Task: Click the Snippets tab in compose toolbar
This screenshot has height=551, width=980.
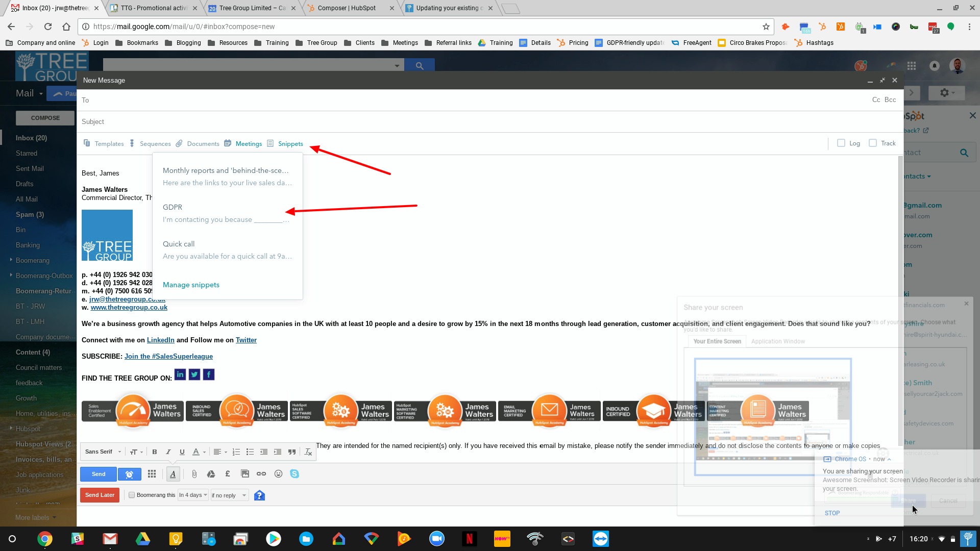Action: 290,143
